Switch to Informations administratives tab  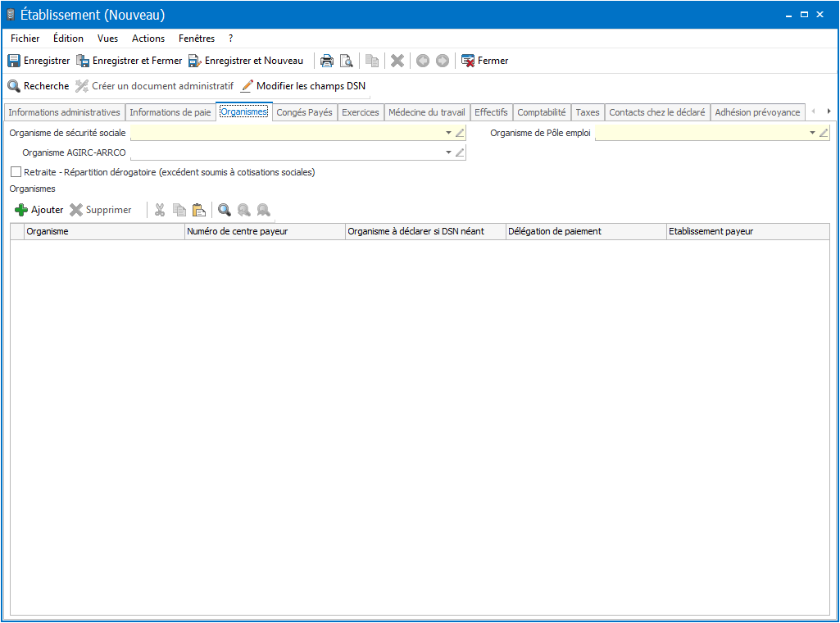[64, 112]
